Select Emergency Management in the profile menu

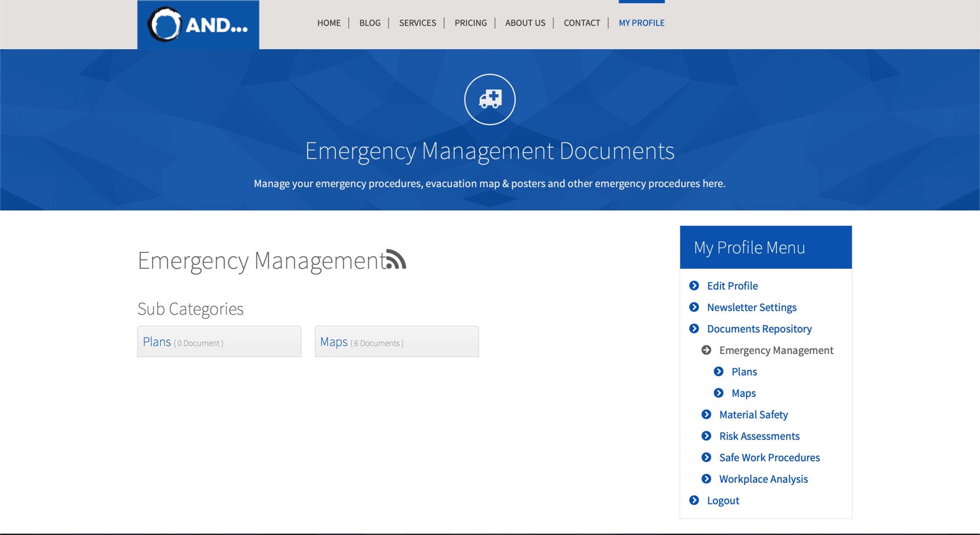(776, 350)
